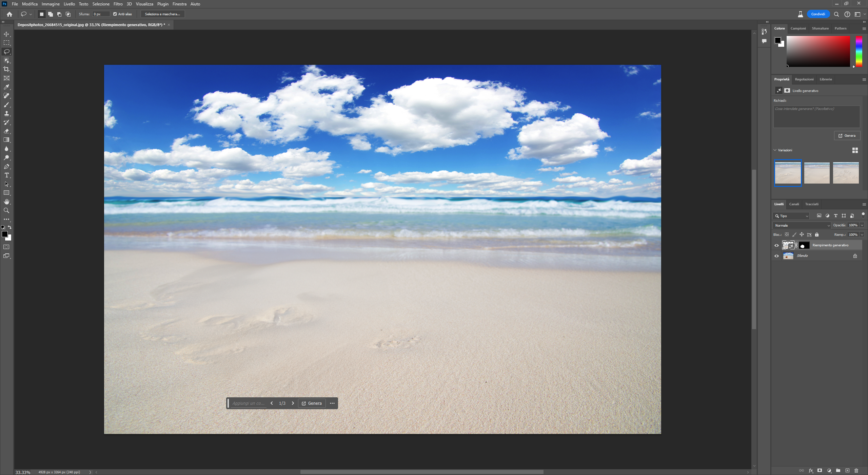Select the Hand tool

point(6,202)
